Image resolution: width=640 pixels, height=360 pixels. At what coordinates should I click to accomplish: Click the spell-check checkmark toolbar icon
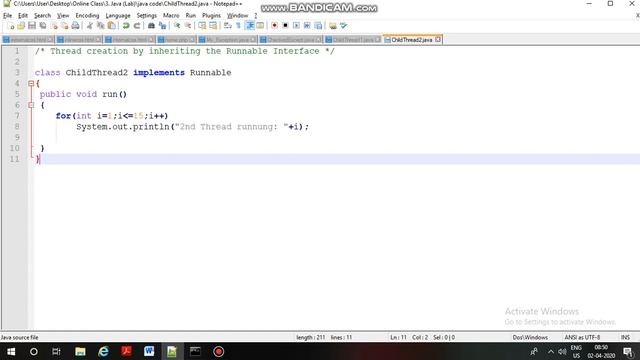pyautogui.click(x=343, y=26)
